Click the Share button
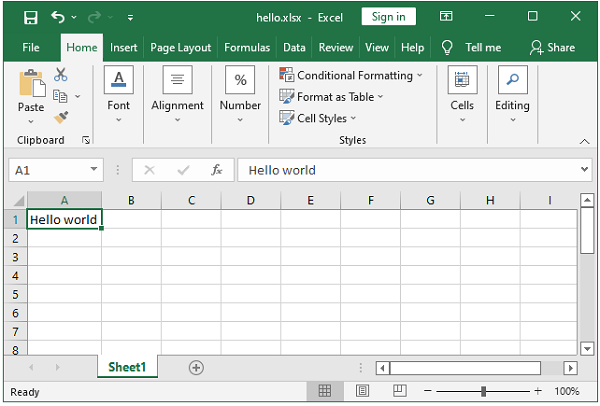The height and width of the screenshot is (406, 600). pos(552,47)
